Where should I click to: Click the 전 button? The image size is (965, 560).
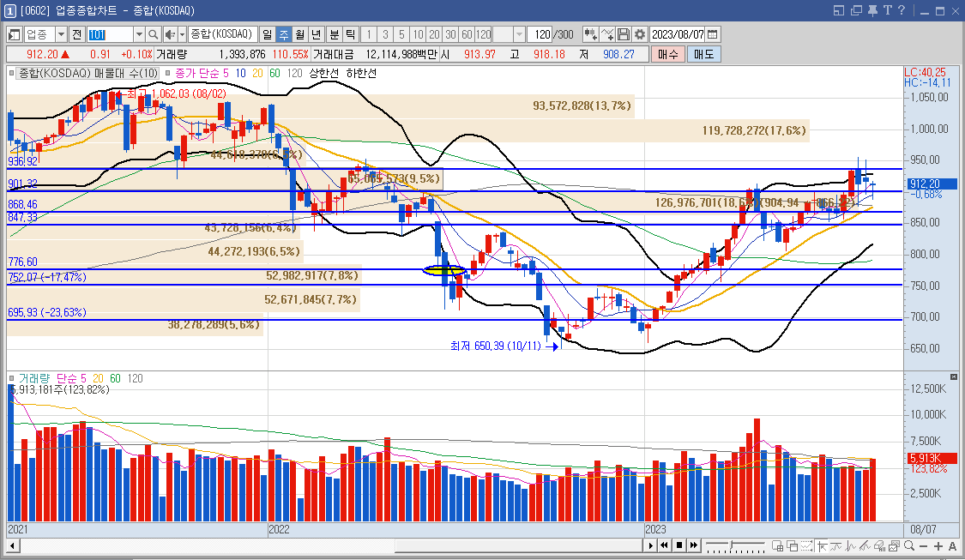[77, 34]
